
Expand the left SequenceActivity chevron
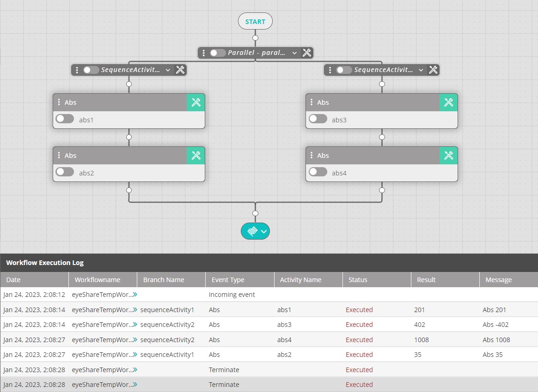tap(168, 70)
